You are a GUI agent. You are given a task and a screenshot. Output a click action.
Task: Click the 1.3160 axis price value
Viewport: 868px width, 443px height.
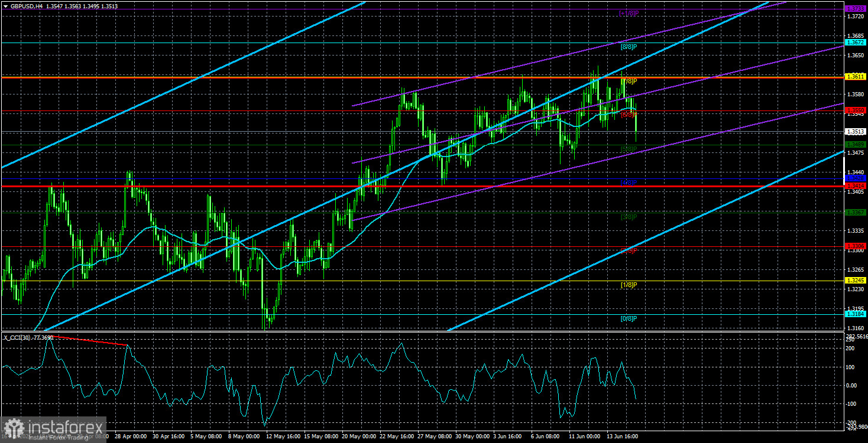(856, 328)
